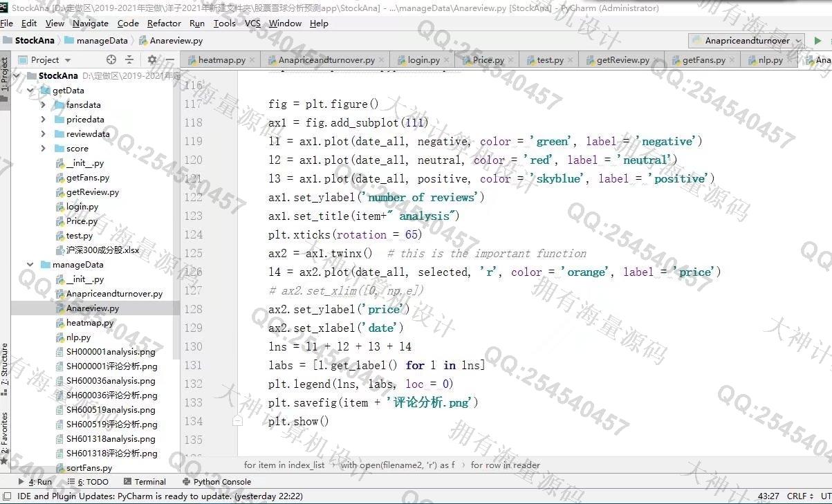Open the Refactor menu
This screenshot has width=832, height=504.
(x=164, y=23)
